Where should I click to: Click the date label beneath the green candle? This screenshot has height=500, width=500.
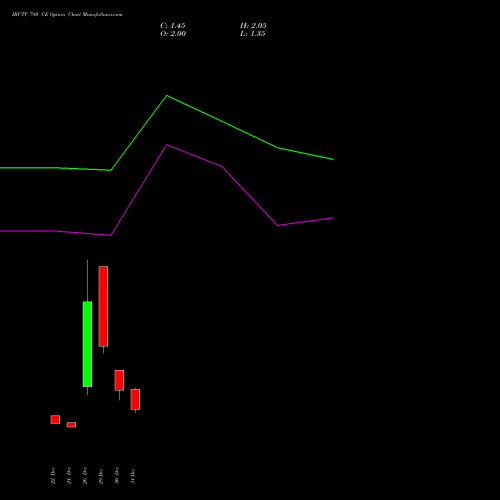[85, 476]
